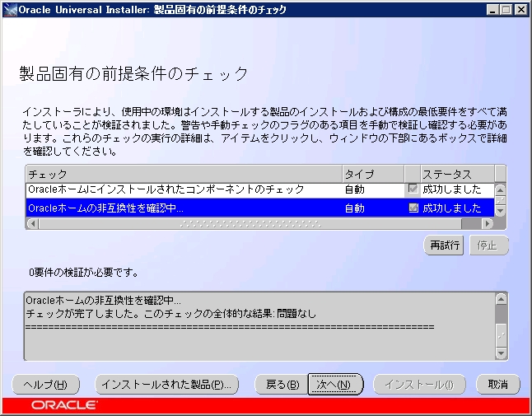Click inside the check details text box
The height and width of the screenshot is (416, 532).
(247, 338)
